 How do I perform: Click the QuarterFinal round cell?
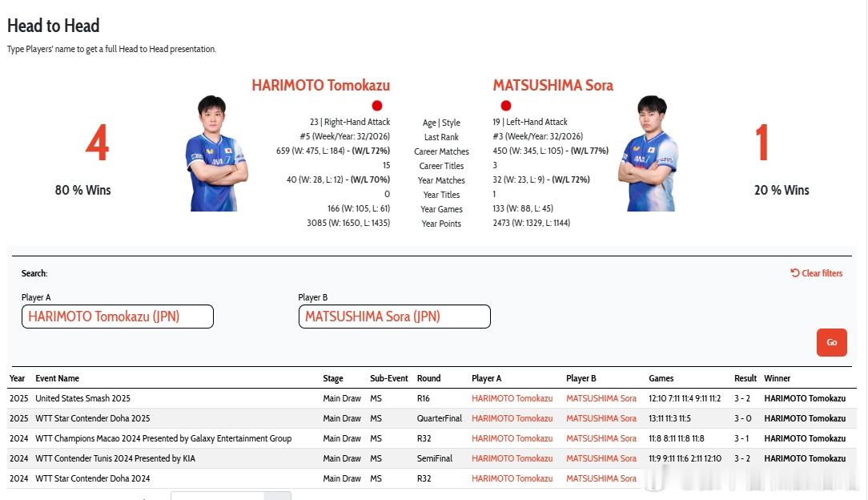click(439, 418)
